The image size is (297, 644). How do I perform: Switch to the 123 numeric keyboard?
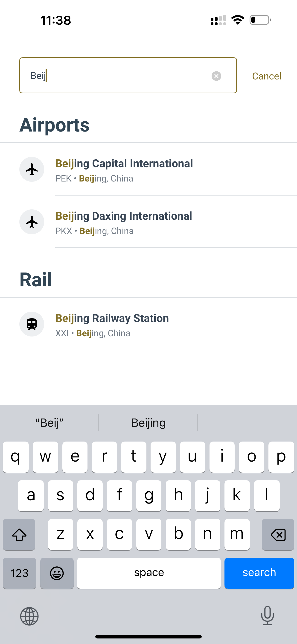click(x=20, y=573)
